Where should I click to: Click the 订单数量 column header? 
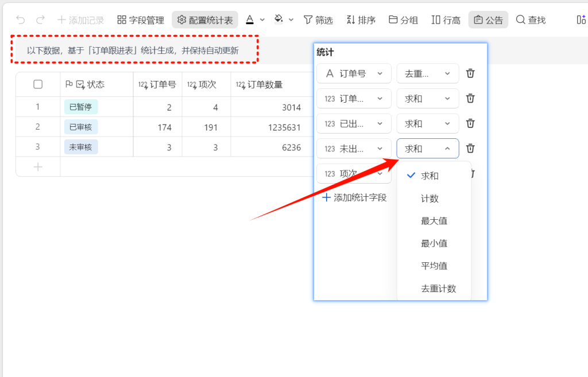click(272, 84)
